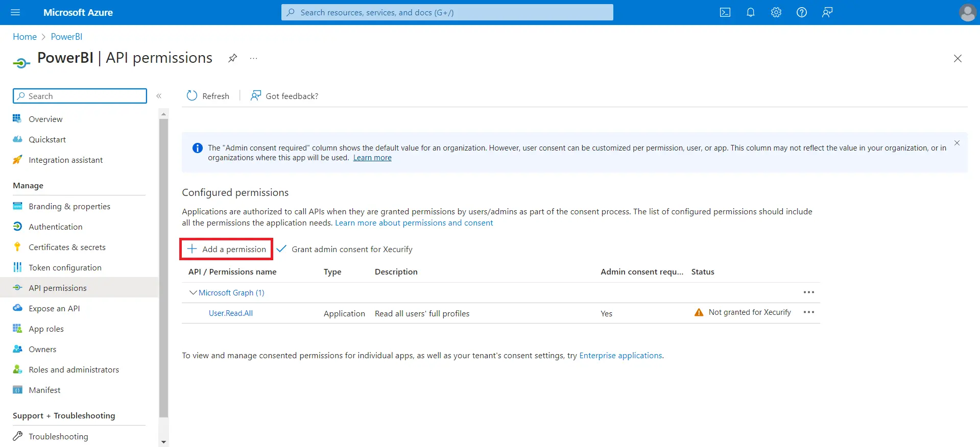Open the User.Read.All permission
Viewport: 980px width, 447px height.
coord(231,313)
